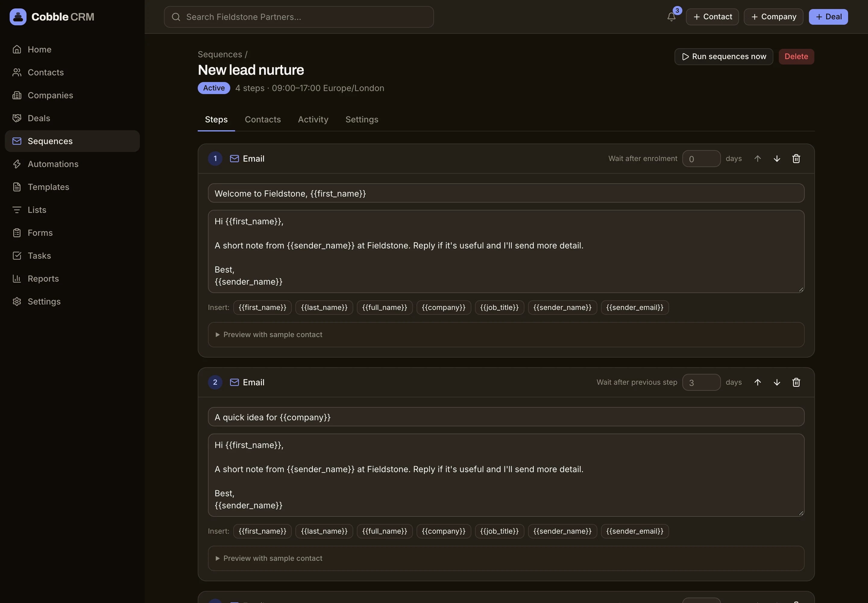The image size is (868, 603).
Task: Open Automations in sidebar
Action: [72, 164]
